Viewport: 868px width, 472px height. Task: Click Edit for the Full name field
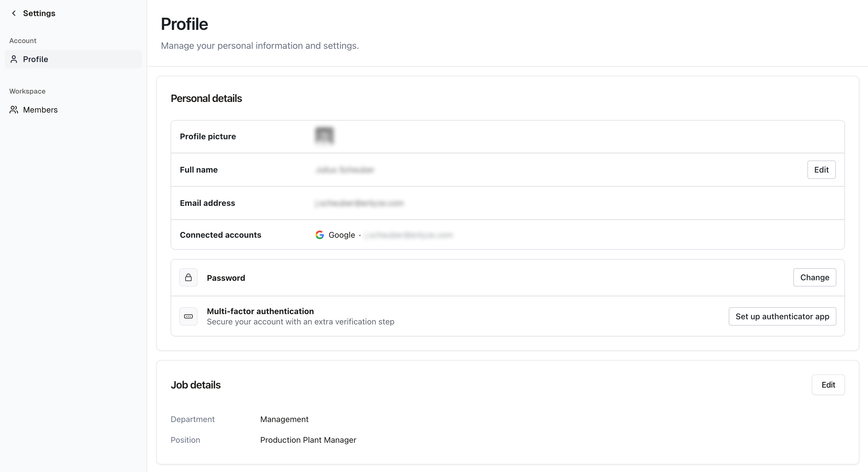point(821,169)
